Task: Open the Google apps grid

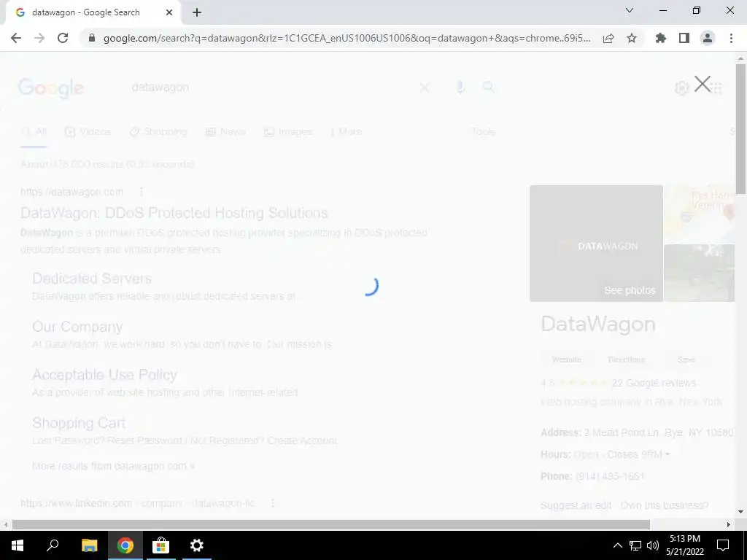Action: [716, 87]
